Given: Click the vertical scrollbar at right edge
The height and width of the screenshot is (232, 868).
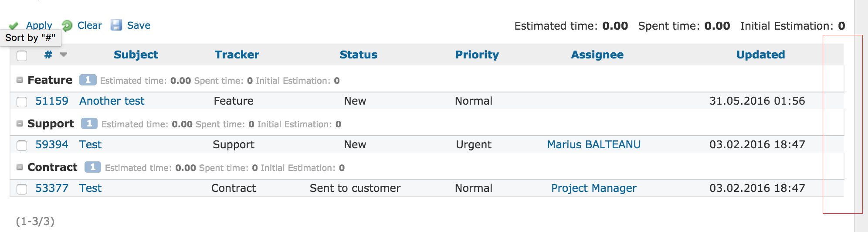Looking at the screenshot, I should click(861, 116).
